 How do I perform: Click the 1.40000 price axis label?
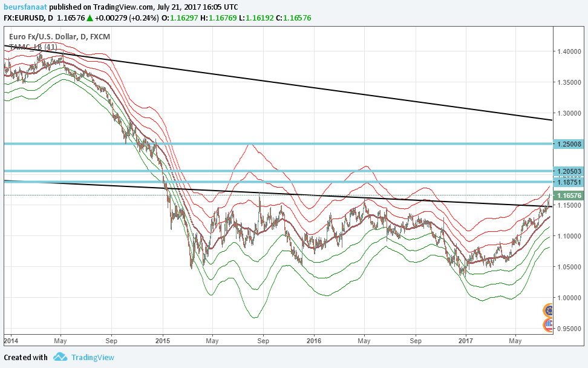pyautogui.click(x=569, y=51)
